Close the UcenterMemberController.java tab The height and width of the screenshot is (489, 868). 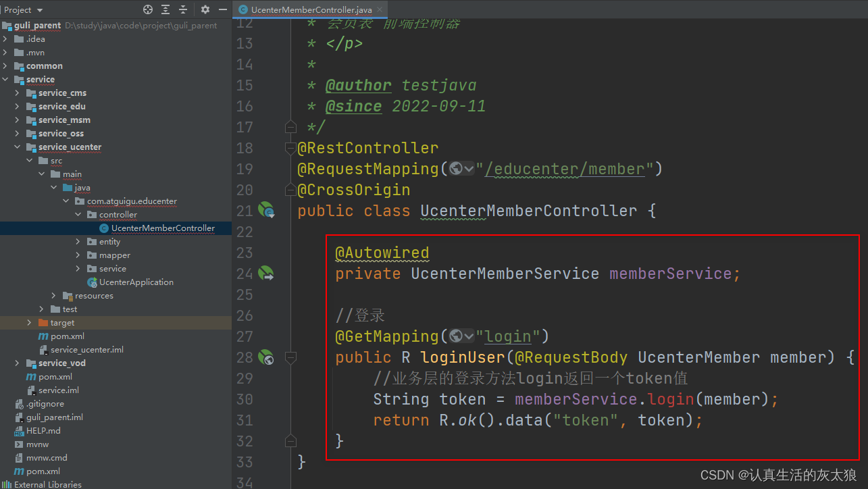(380, 9)
